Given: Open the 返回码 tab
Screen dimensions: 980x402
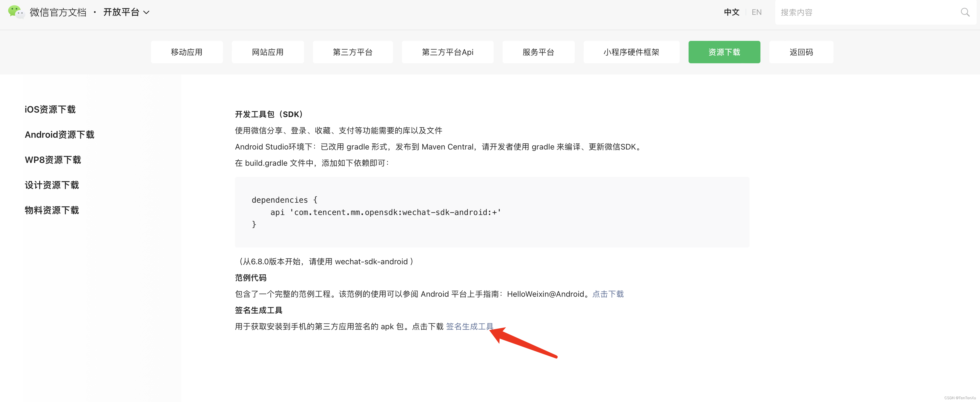Looking at the screenshot, I should tap(801, 52).
